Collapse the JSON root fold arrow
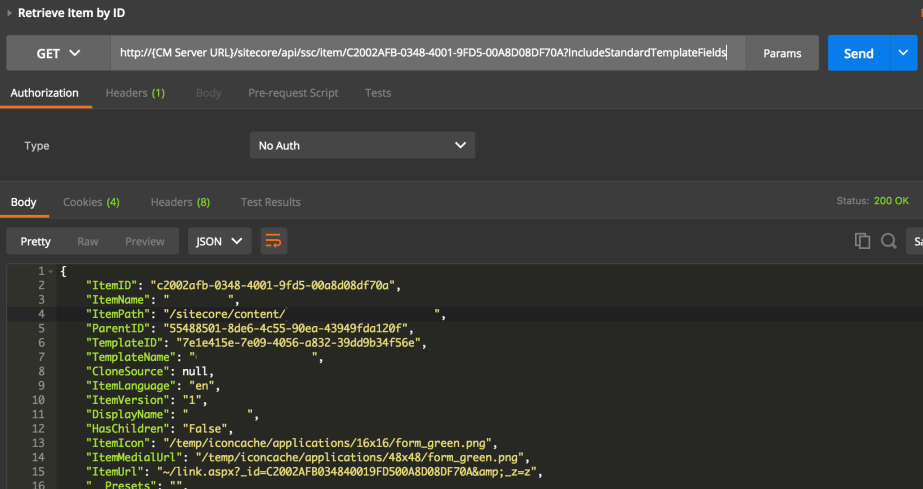The image size is (923, 489). [x=51, y=271]
